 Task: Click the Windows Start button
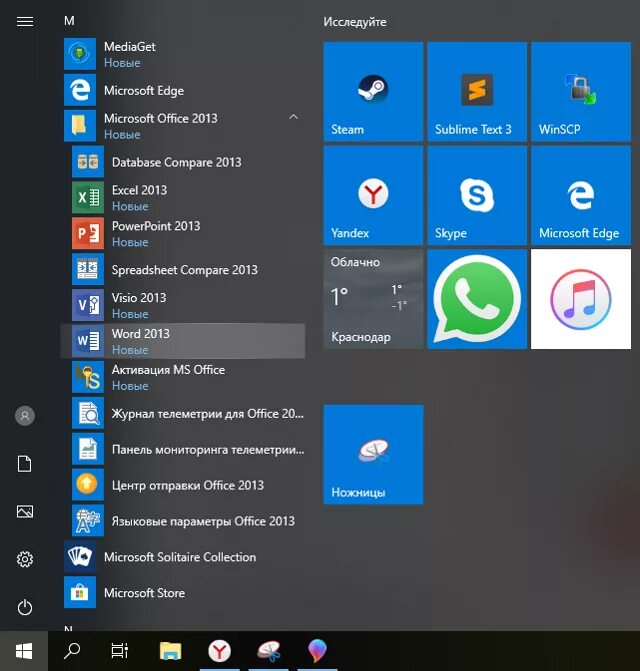[24, 651]
